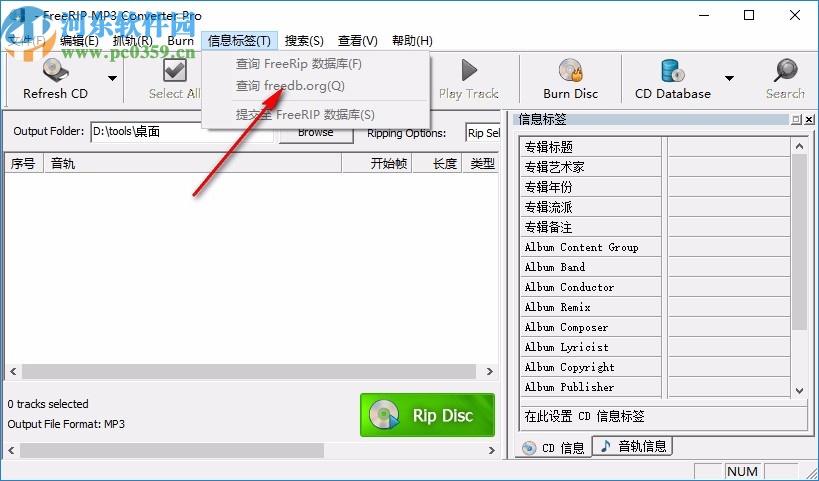This screenshot has width=819, height=481.
Task: Open the 编辑(E) menu
Action: (x=79, y=41)
